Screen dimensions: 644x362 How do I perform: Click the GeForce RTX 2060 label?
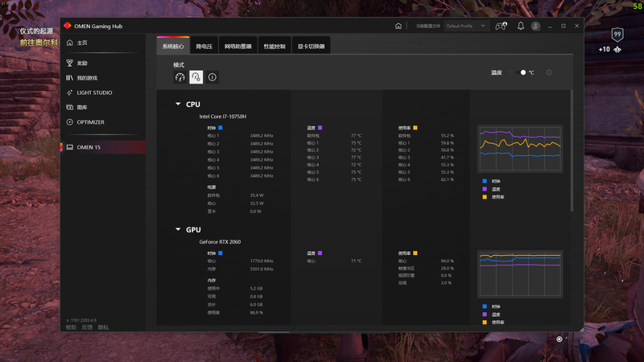click(x=220, y=242)
